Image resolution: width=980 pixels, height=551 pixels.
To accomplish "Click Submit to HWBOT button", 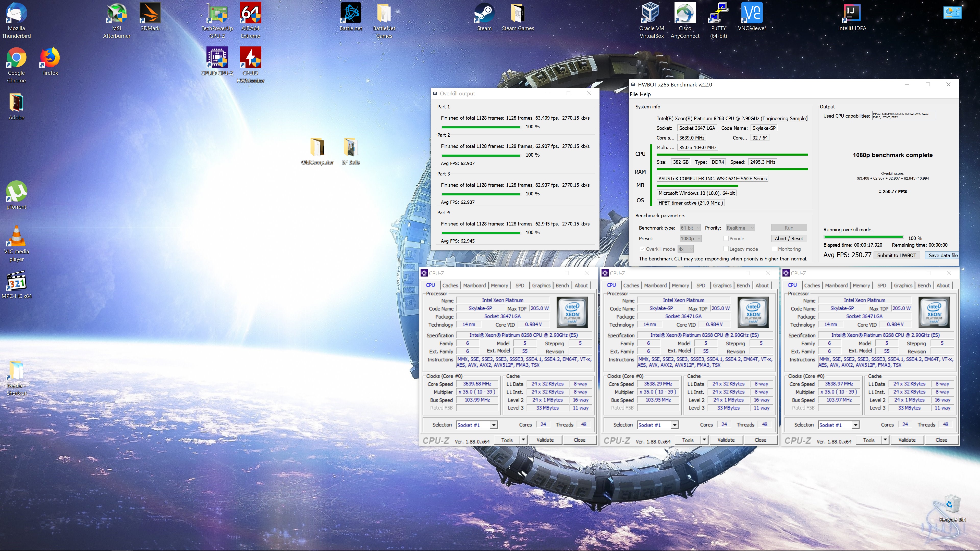I will [x=897, y=255].
